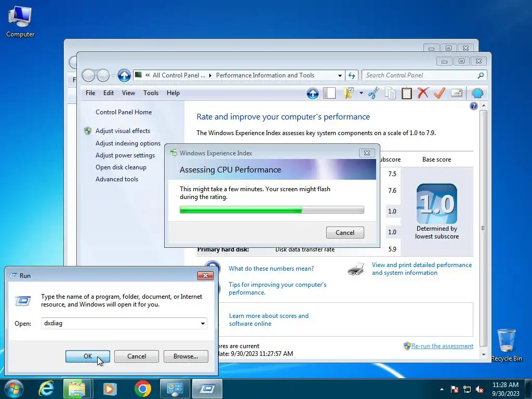The height and width of the screenshot is (399, 532).
Task: Expand the Folder Options toolbar dropdown arrow
Action: 362,93
